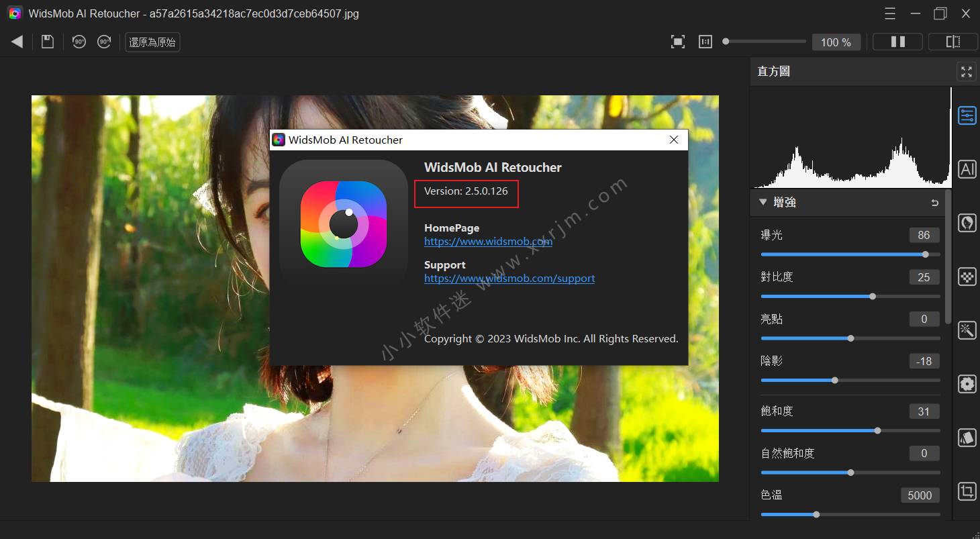Click the fit-to-screen icon
Image resolution: width=980 pixels, height=539 pixels.
tap(678, 42)
